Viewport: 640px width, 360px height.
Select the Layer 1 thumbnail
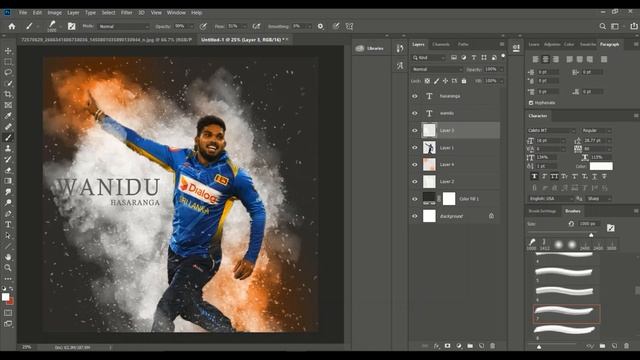[429, 148]
